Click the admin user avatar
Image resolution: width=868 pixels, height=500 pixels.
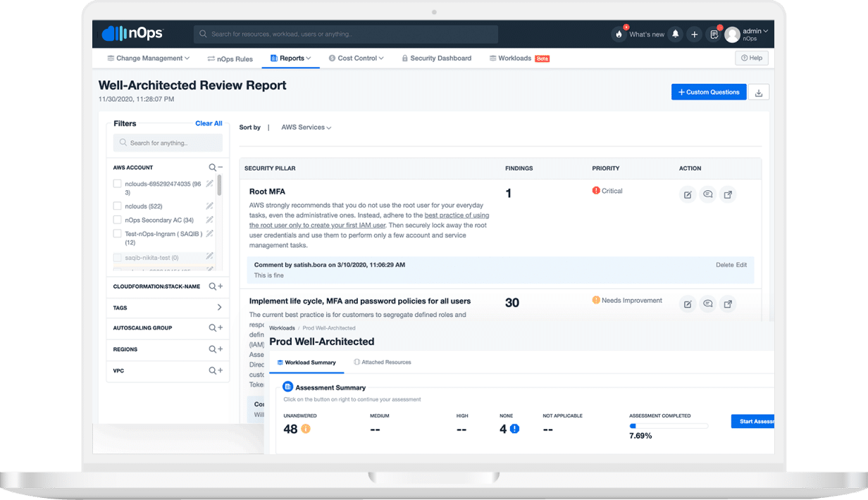733,34
